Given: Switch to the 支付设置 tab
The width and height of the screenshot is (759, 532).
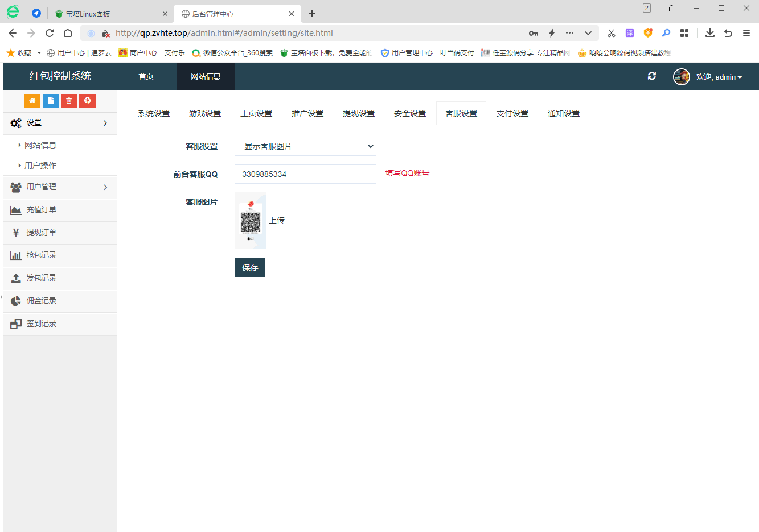Looking at the screenshot, I should click(x=512, y=113).
